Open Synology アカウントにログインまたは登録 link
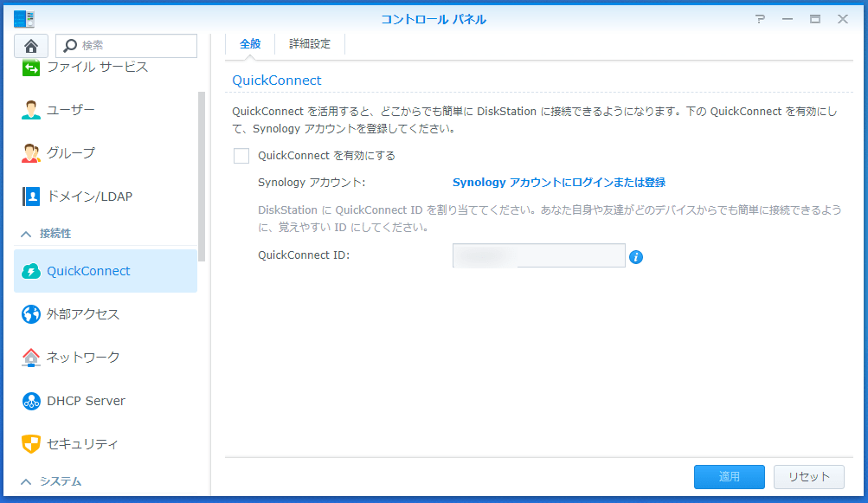868x503 pixels. coord(558,183)
